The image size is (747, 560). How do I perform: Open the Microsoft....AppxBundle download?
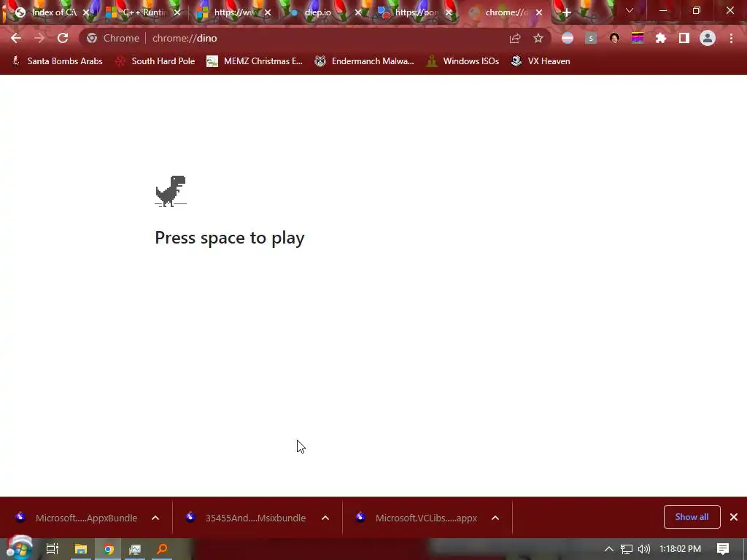coord(76,518)
